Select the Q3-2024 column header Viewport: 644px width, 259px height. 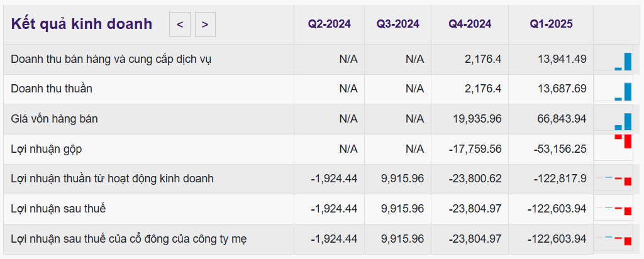coord(397,24)
